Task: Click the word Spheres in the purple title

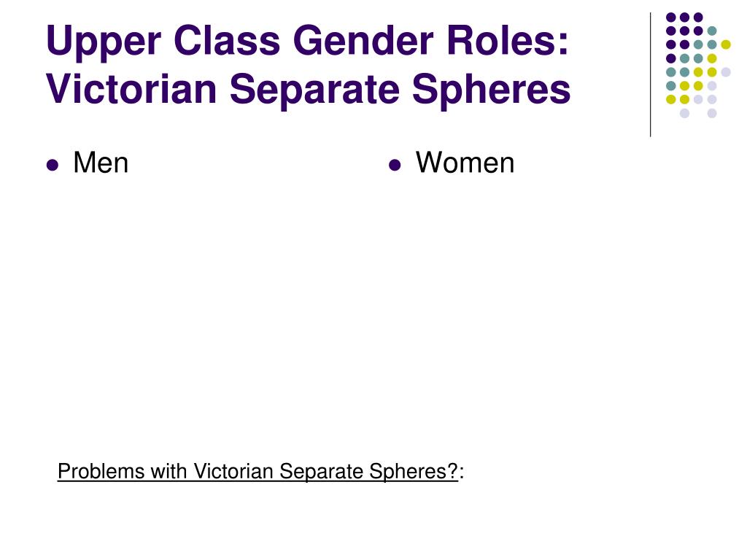Action: [x=491, y=90]
